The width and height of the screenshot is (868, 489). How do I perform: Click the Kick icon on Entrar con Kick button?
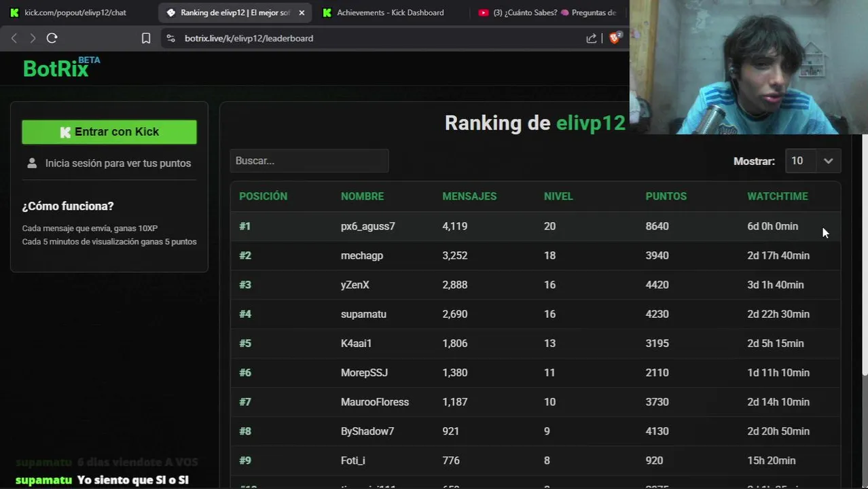click(65, 132)
